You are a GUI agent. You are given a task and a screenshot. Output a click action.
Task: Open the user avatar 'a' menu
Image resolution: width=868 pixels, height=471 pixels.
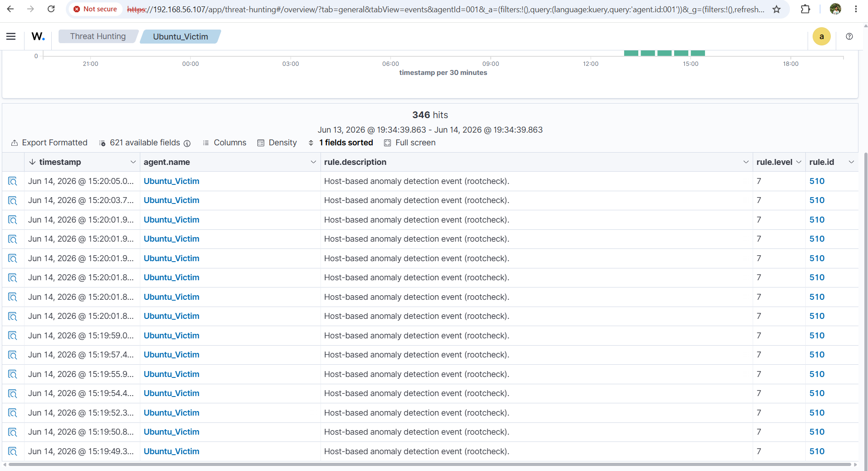pos(821,36)
